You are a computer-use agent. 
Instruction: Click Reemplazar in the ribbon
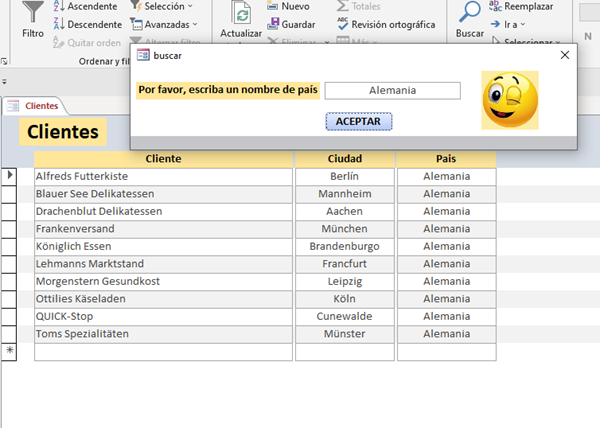click(521, 6)
